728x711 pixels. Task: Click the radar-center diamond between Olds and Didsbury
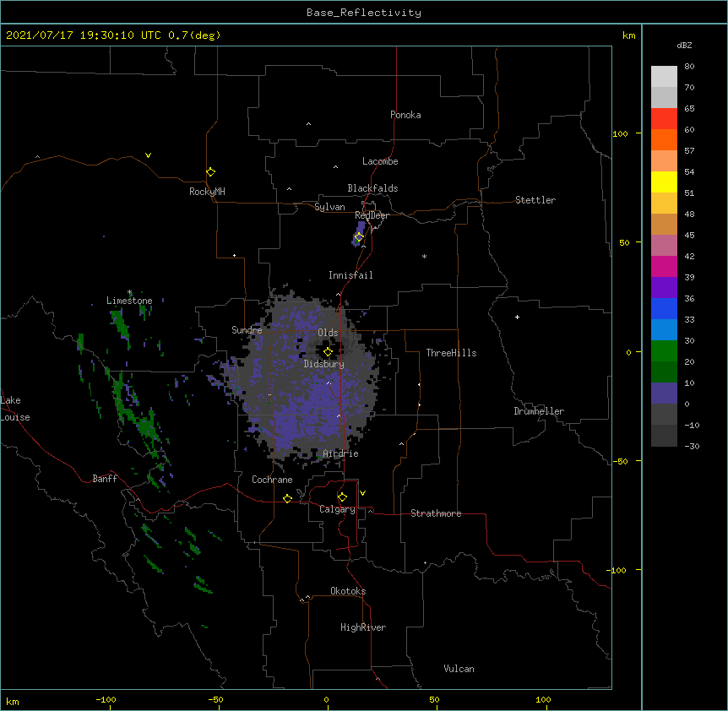[328, 352]
